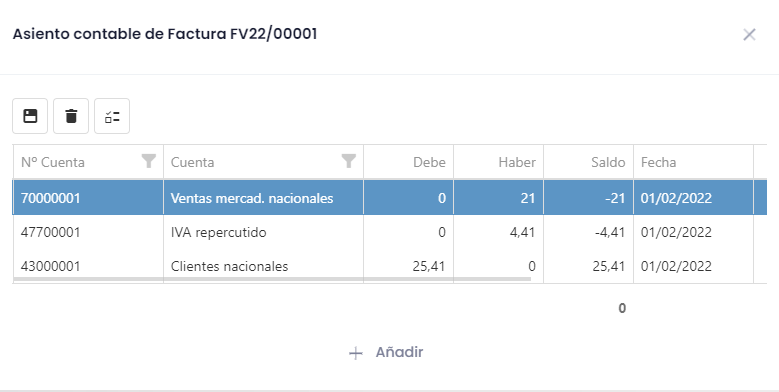Sort by the Debe column header
Screen dimensions: 779x392
(408, 162)
